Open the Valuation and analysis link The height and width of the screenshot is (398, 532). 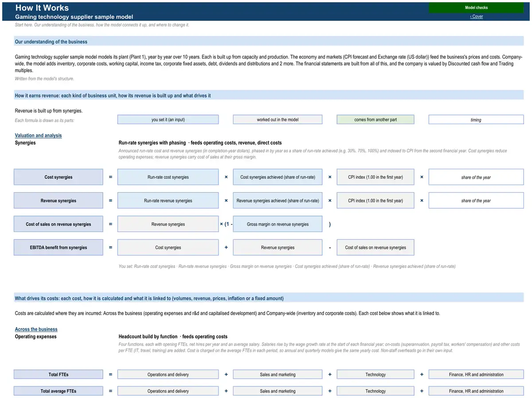pyautogui.click(x=39, y=136)
